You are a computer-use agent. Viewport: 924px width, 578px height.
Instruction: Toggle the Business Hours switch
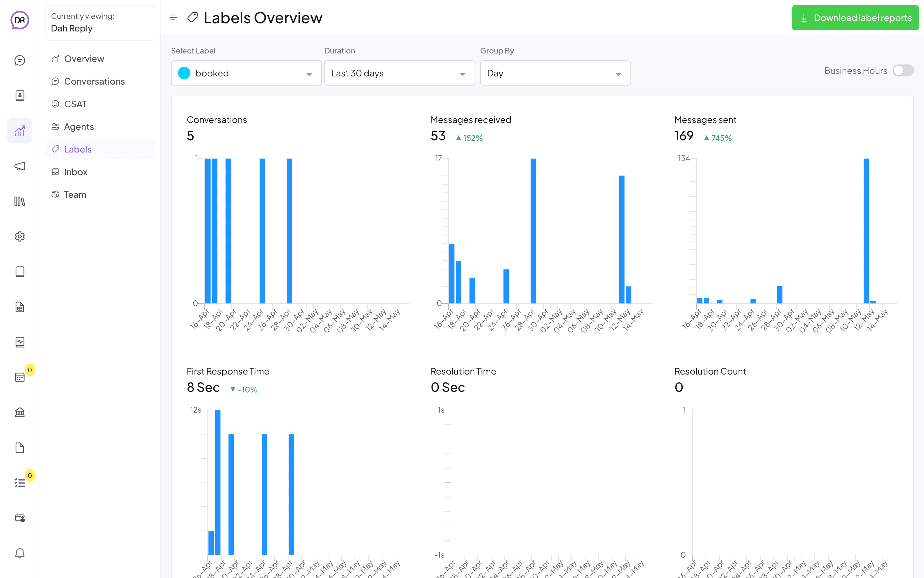903,71
